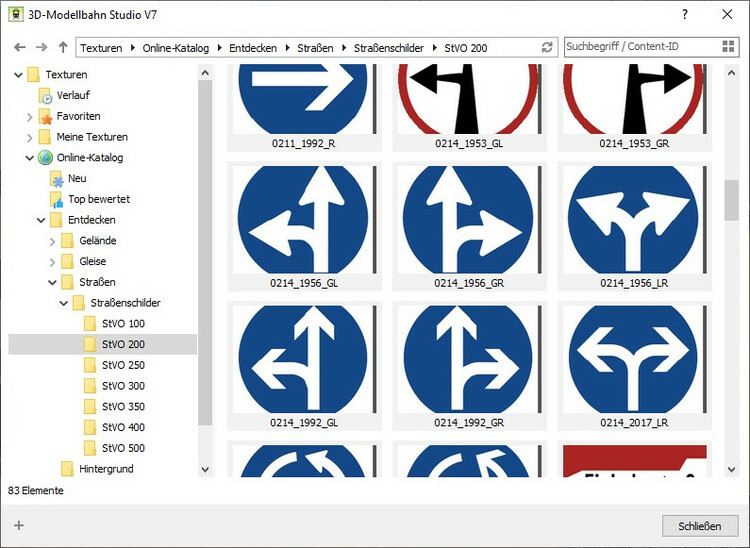Go forward with the right arrow
The image size is (750, 548).
(42, 47)
